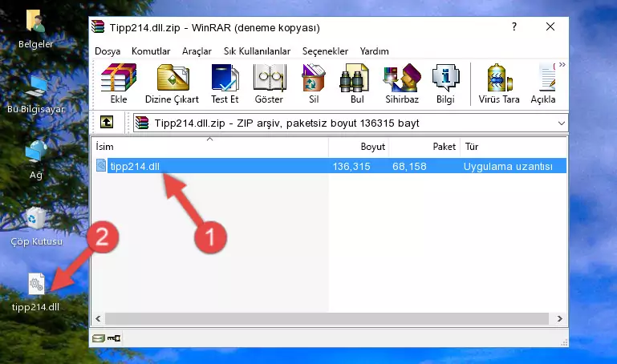Open the Dosya menu
The width and height of the screenshot is (617, 364).
(x=108, y=51)
